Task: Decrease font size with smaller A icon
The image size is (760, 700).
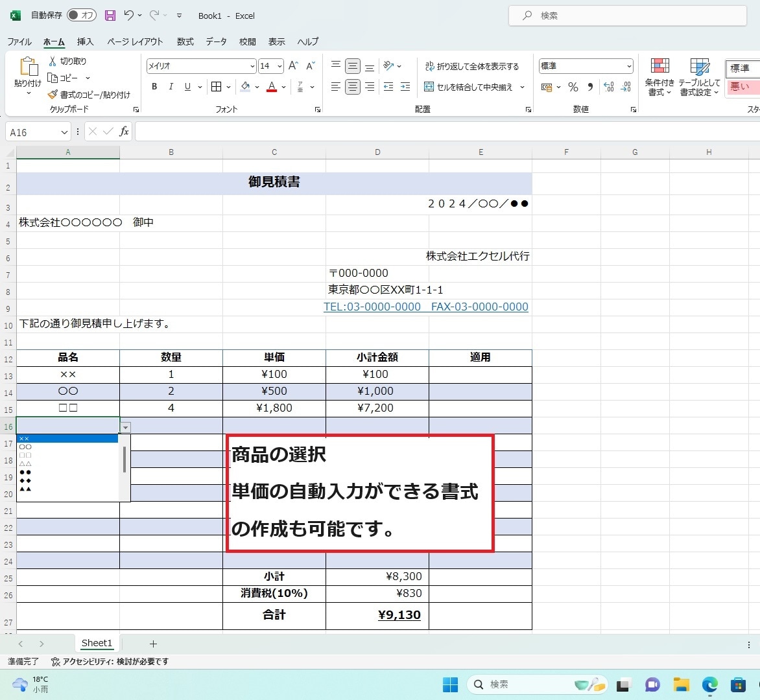Action: click(311, 66)
